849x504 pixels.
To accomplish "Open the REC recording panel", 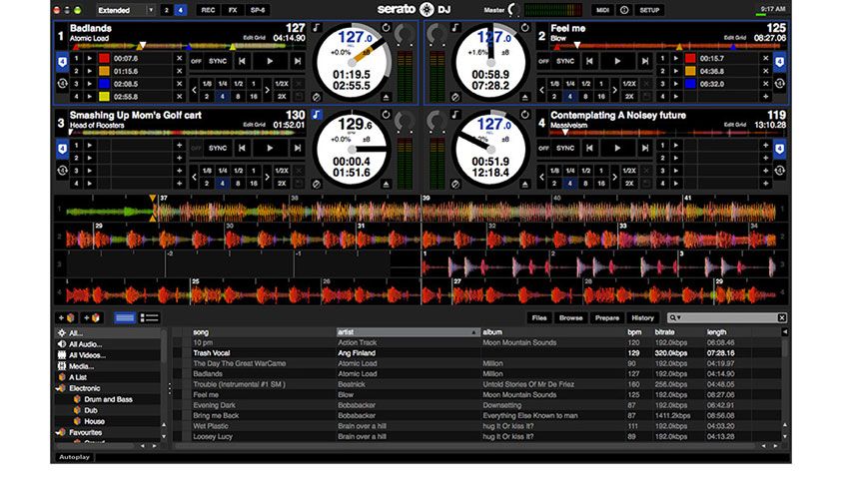I will point(208,10).
